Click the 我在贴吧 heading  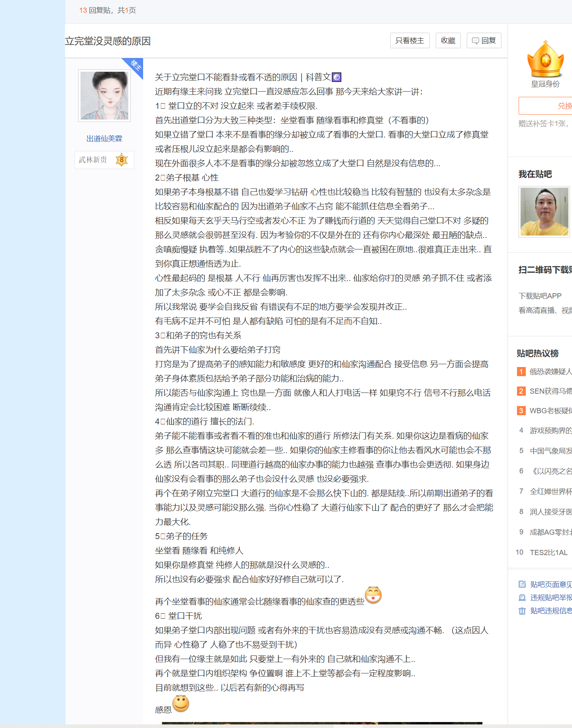pyautogui.click(x=535, y=174)
